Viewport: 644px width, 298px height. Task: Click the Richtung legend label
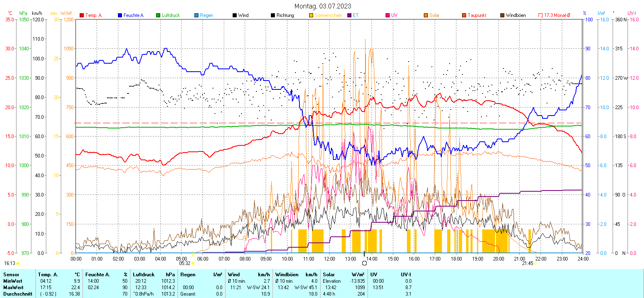pos(285,15)
